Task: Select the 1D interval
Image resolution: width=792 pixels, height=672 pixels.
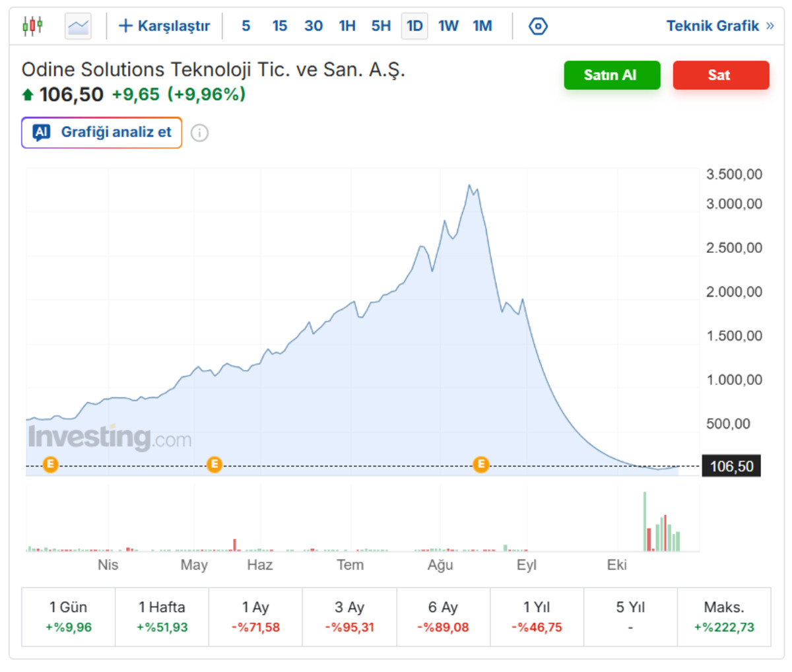Action: [414, 26]
